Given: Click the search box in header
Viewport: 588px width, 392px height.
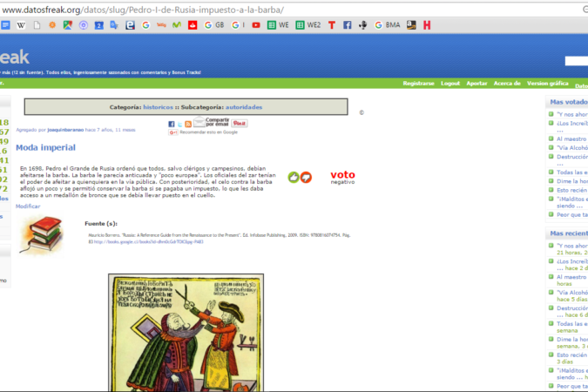Looking at the screenshot, I should pyautogui.click(x=577, y=61).
